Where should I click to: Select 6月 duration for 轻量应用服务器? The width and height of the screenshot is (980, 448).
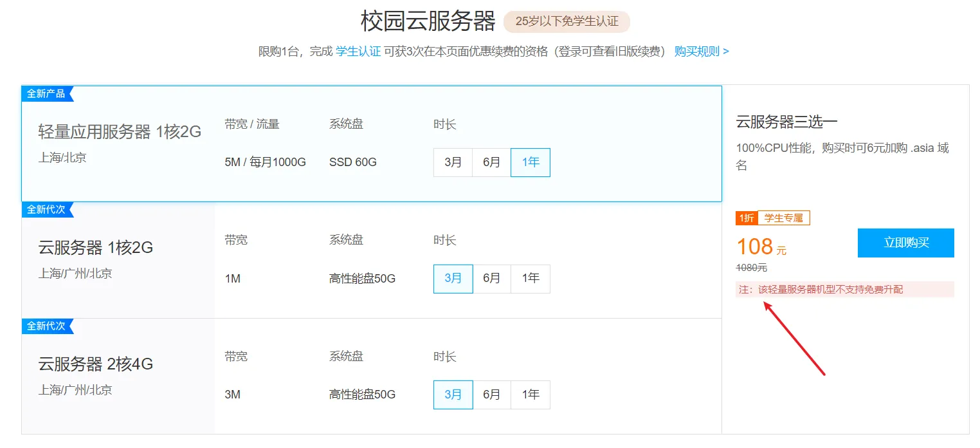pyautogui.click(x=491, y=162)
